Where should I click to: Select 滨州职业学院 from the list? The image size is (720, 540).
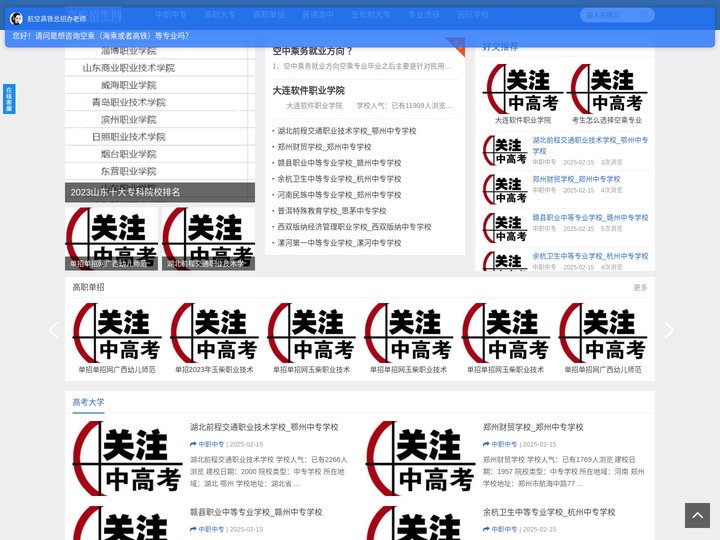[x=129, y=119]
